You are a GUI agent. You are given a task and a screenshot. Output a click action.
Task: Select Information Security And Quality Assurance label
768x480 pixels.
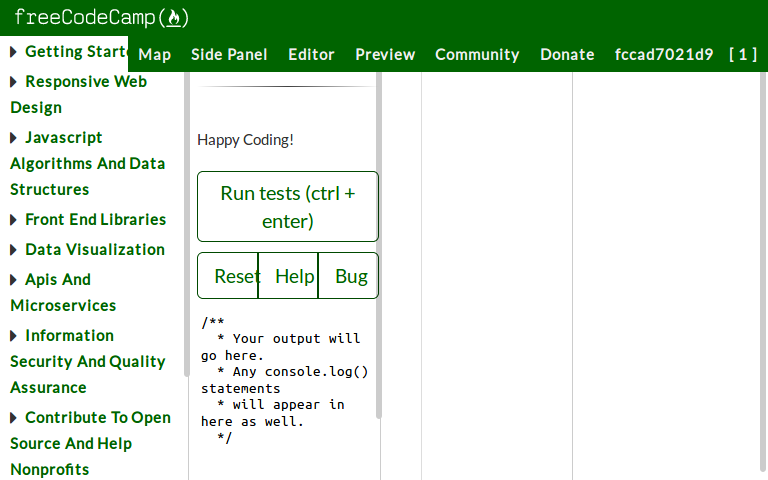88,361
